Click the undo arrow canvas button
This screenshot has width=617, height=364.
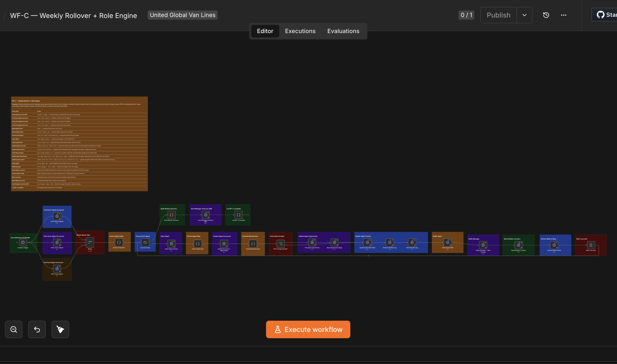[x=37, y=329]
